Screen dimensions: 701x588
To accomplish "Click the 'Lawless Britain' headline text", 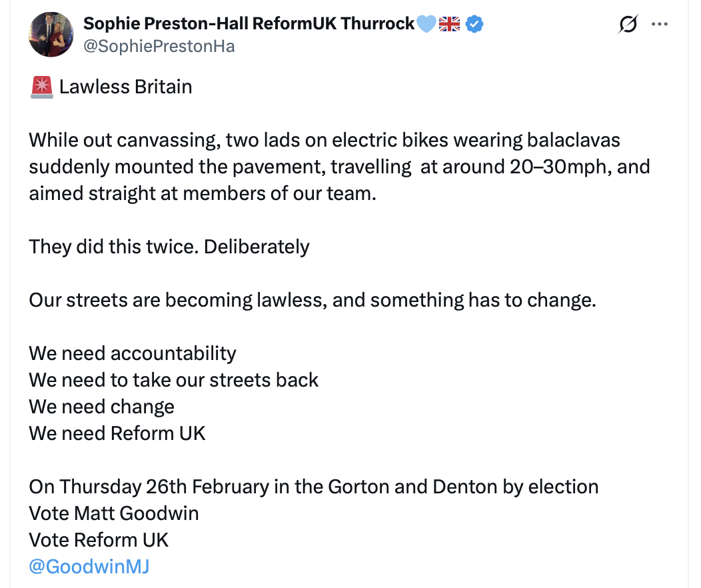I will tap(125, 87).
